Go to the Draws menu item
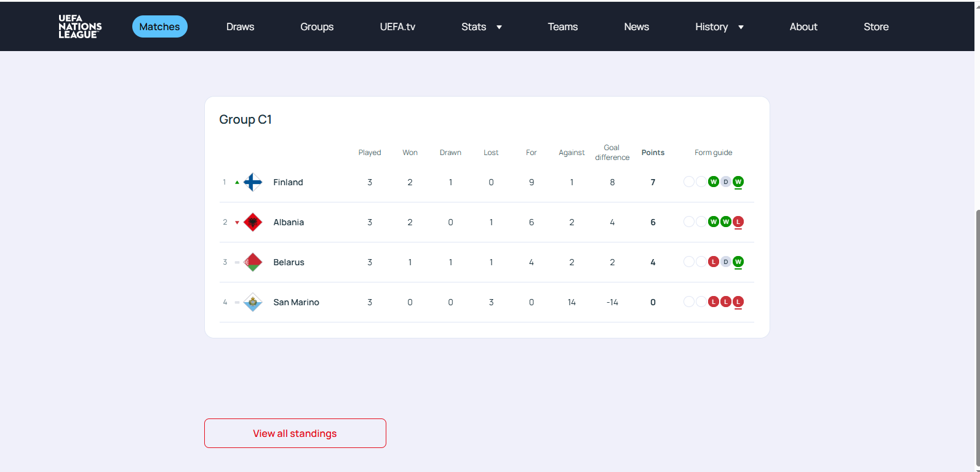 click(x=240, y=26)
